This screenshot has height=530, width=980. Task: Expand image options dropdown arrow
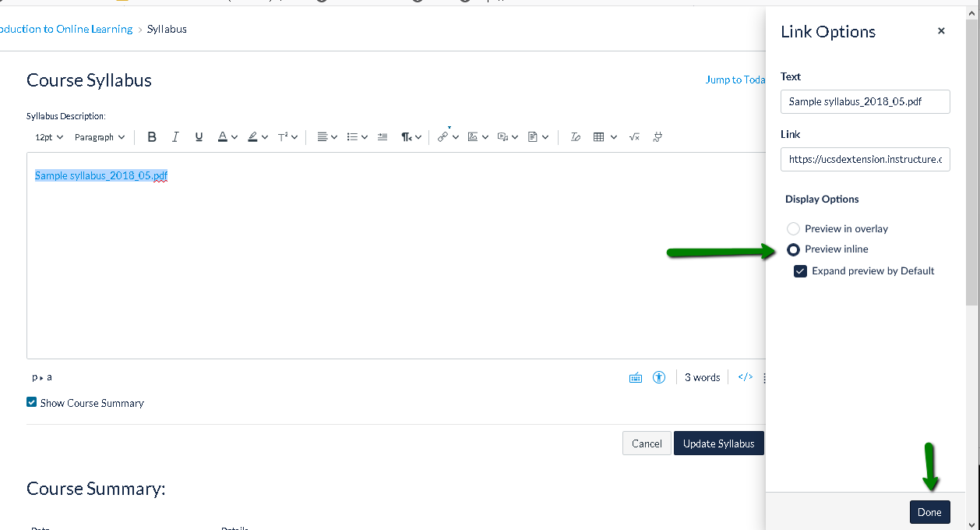pos(485,137)
